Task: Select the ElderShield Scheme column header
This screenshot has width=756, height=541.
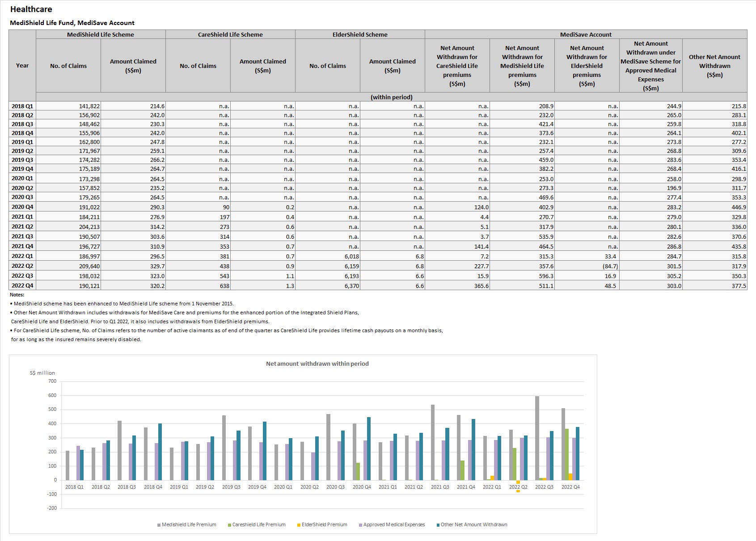Action: pos(360,34)
